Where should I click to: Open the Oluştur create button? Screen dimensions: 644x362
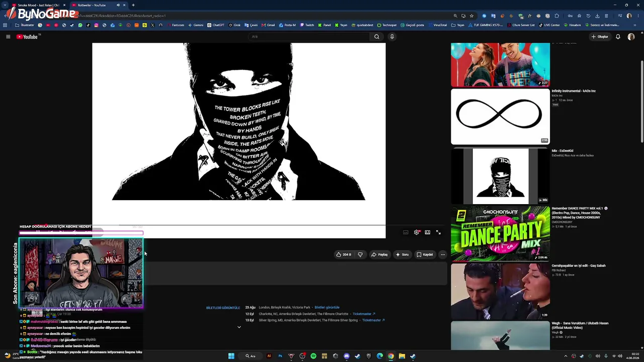600,37
